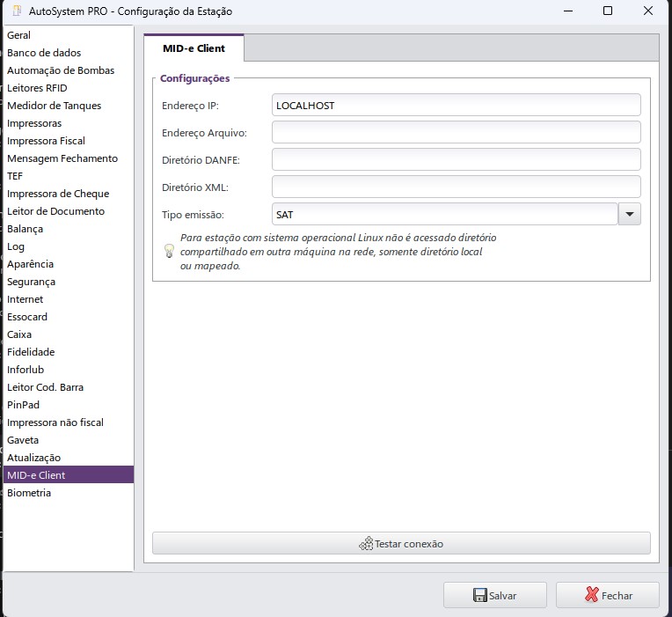Expand the Tipo emissão dropdown arrow
Viewport: 672px width, 617px height.
[x=630, y=215]
